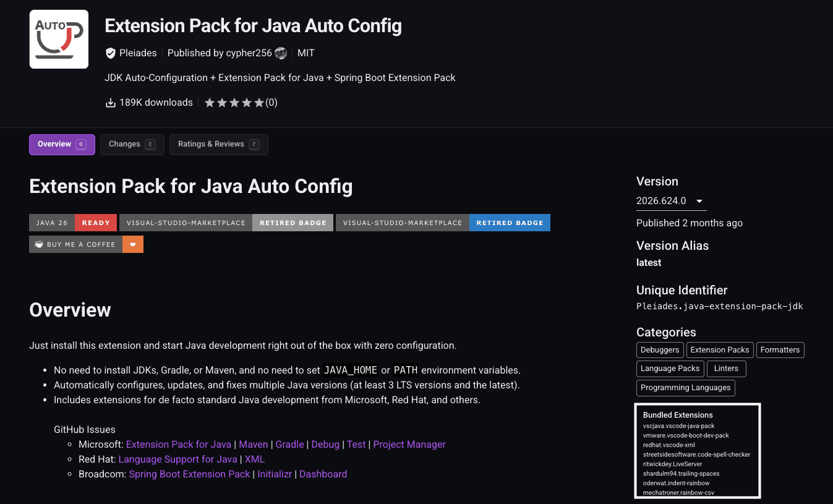
Task: Click the Auto Java coffee cup extension logo
Action: 59,39
